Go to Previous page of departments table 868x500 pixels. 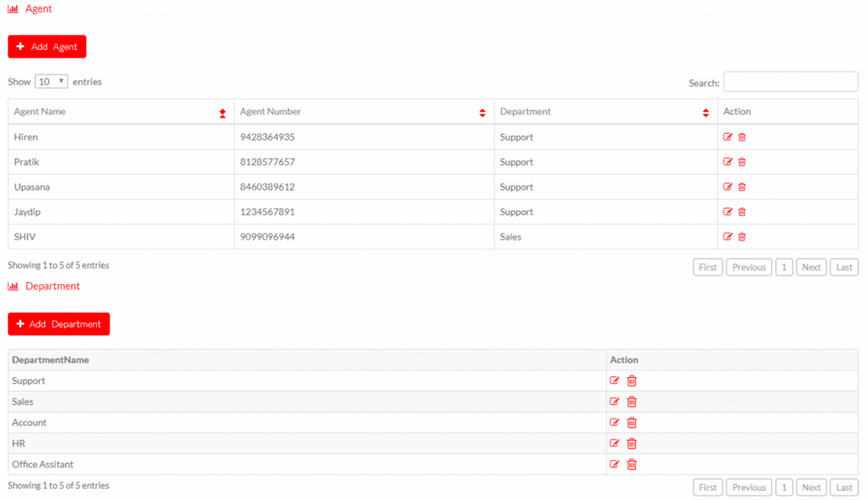[x=749, y=487]
